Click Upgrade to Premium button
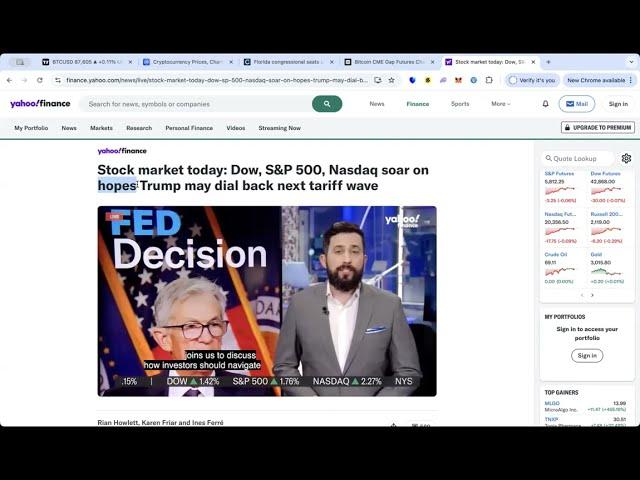This screenshot has width=640, height=480. click(x=598, y=128)
